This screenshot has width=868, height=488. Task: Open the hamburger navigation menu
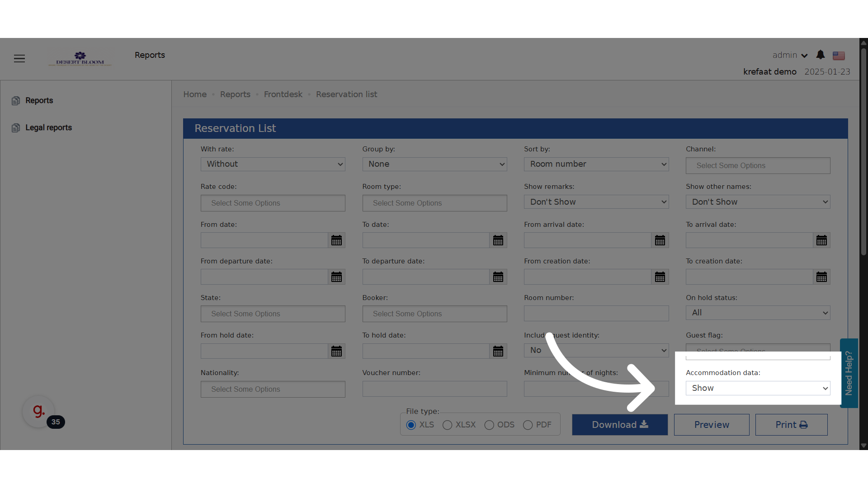pos(19,59)
